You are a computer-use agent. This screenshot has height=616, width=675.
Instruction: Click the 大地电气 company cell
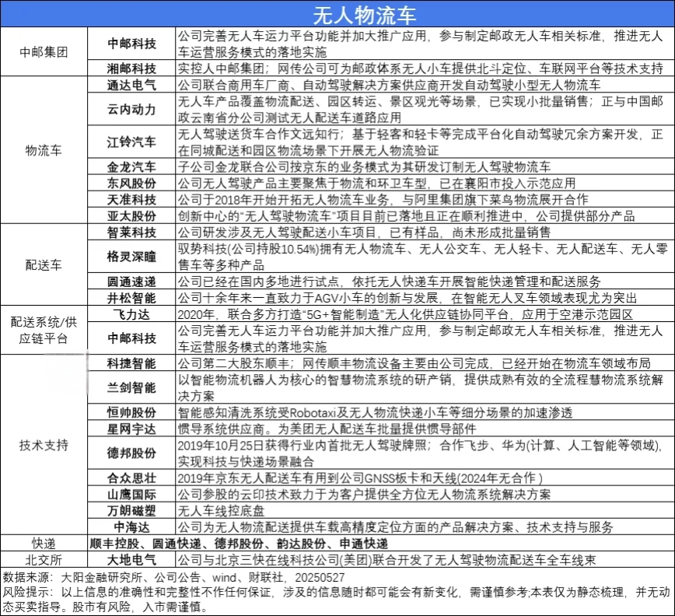pos(131,559)
